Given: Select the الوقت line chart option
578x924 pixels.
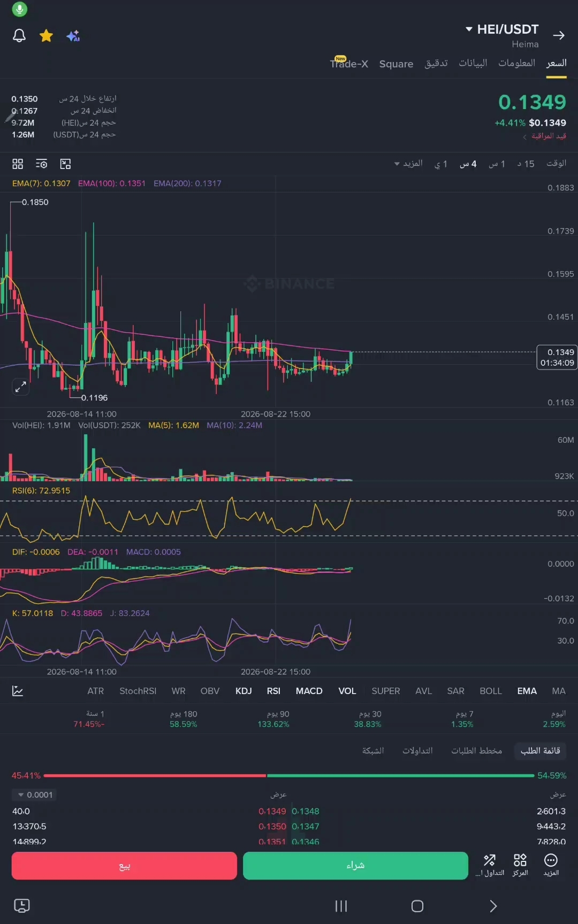Looking at the screenshot, I should (556, 163).
